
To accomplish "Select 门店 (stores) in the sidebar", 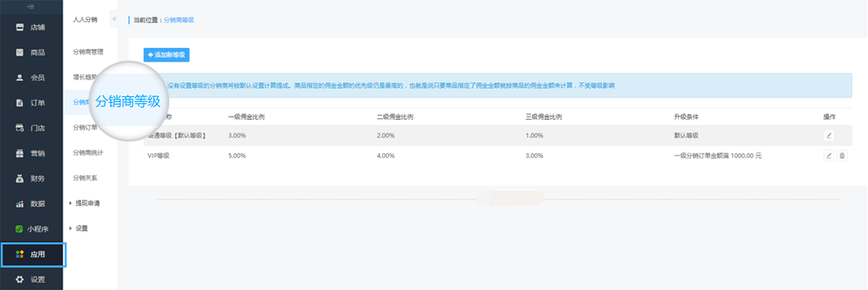I will coord(31,128).
